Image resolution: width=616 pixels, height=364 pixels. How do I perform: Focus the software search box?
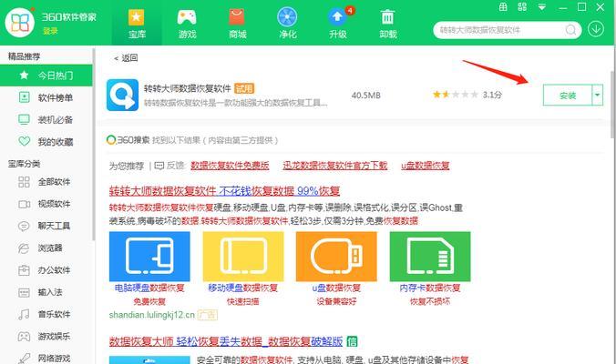click(x=507, y=30)
